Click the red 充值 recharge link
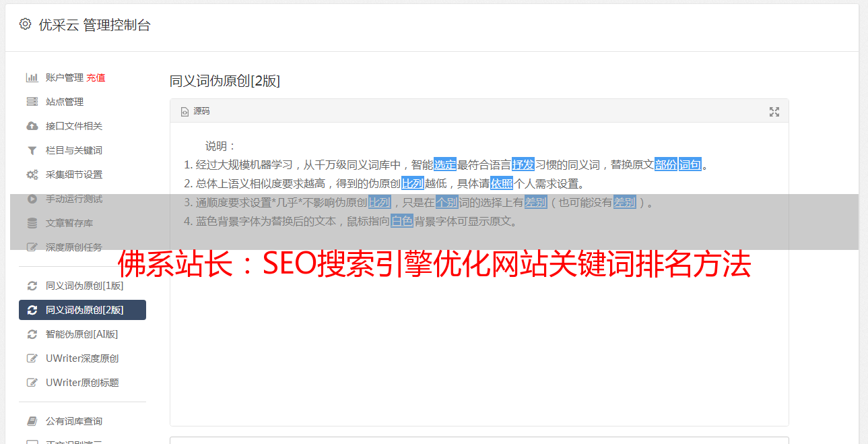 (x=96, y=77)
